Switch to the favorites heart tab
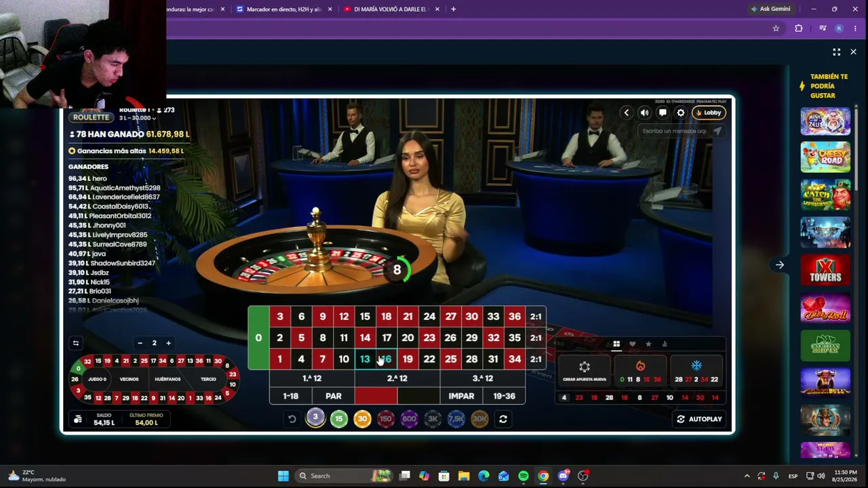This screenshot has height=488, width=868. pos(633,344)
